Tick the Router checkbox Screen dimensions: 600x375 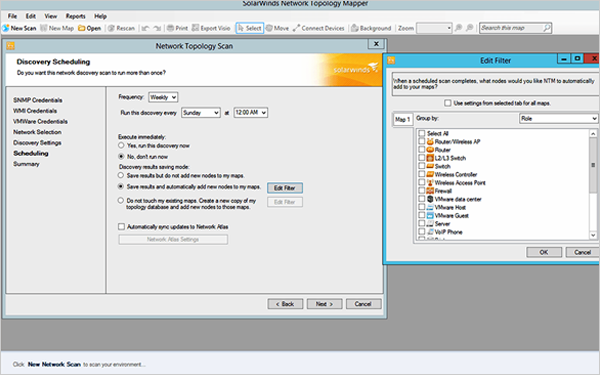coord(422,150)
